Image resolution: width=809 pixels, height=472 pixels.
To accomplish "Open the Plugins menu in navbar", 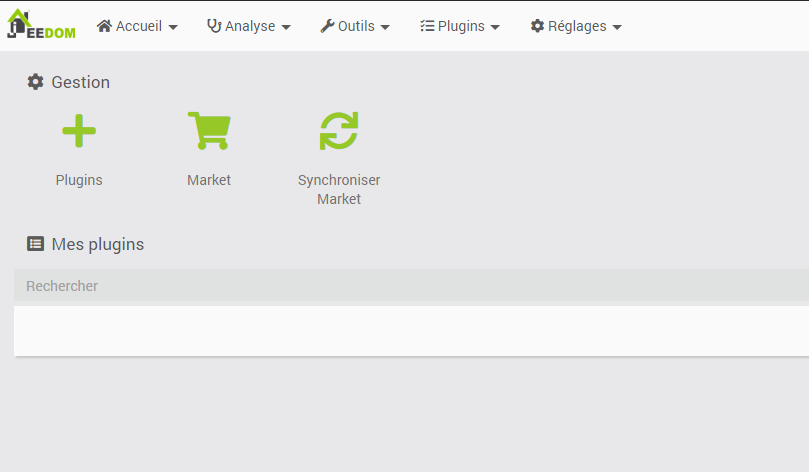I will coord(460,26).
